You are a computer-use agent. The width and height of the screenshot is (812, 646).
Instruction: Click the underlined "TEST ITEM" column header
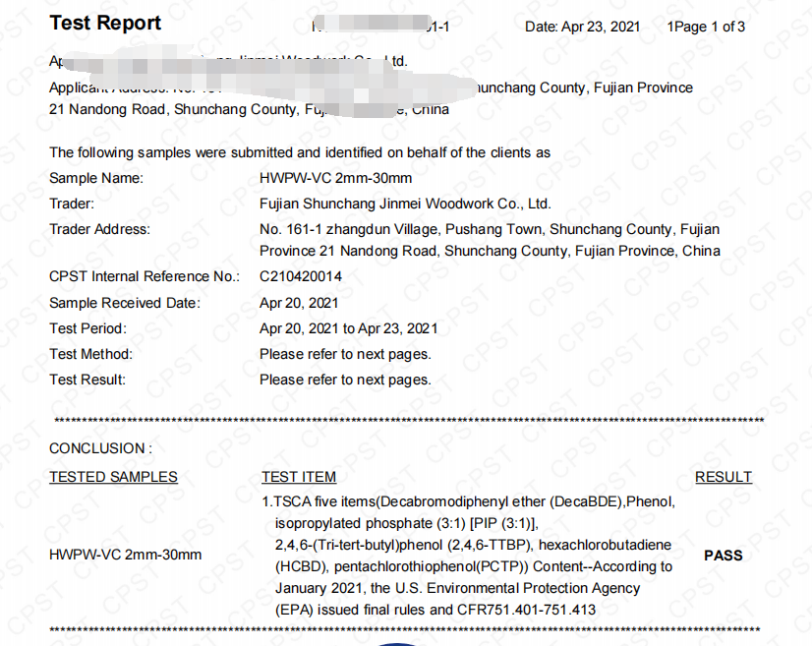299,477
